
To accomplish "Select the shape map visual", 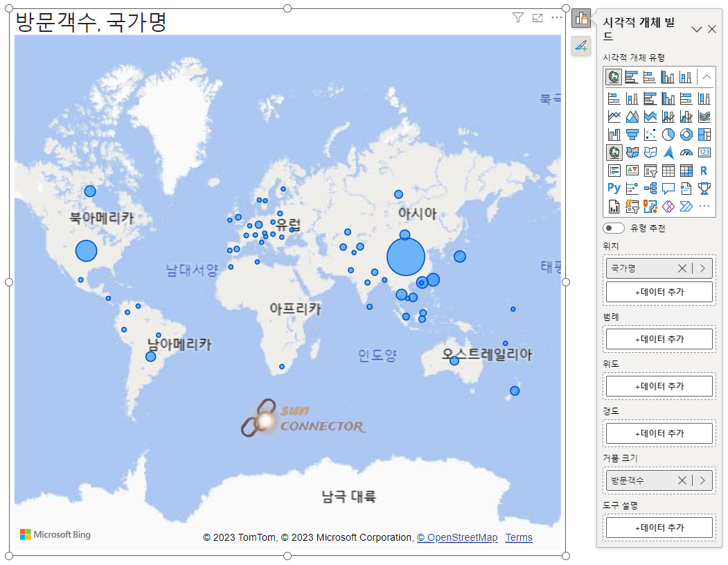I will (x=650, y=153).
